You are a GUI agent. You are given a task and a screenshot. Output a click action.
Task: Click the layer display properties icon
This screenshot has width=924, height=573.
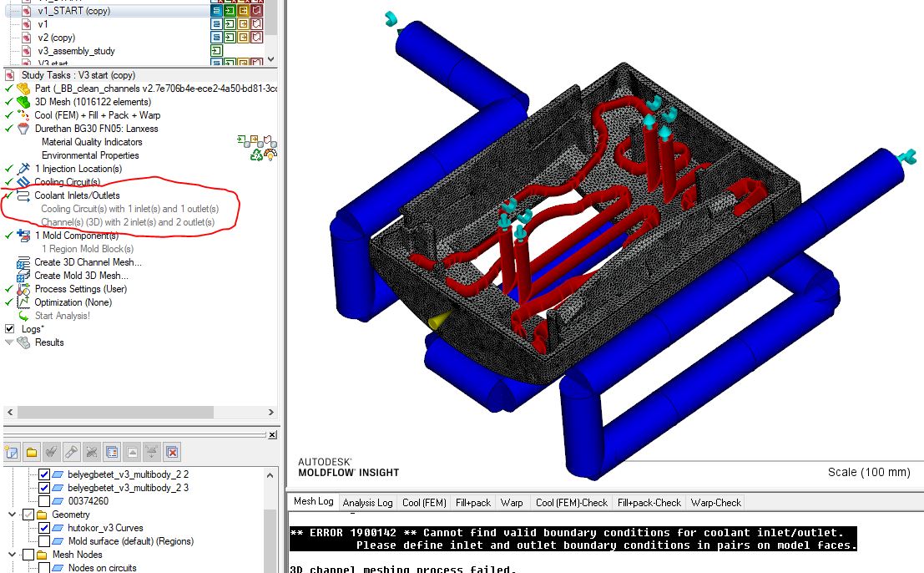(x=112, y=451)
